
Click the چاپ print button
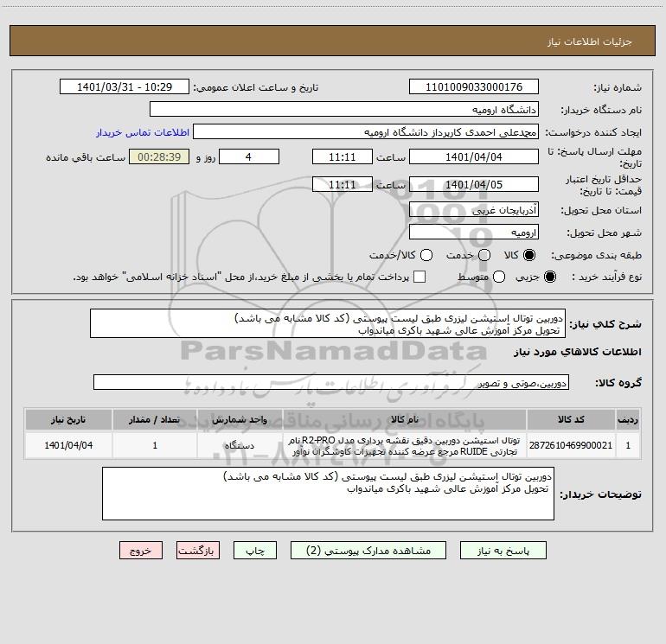[255, 551]
